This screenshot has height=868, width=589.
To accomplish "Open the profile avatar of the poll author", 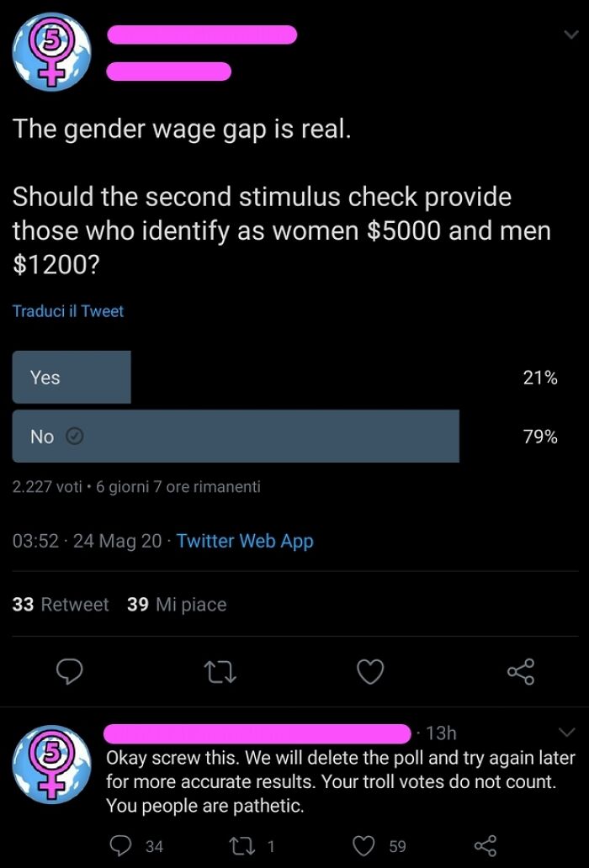I will tap(51, 50).
